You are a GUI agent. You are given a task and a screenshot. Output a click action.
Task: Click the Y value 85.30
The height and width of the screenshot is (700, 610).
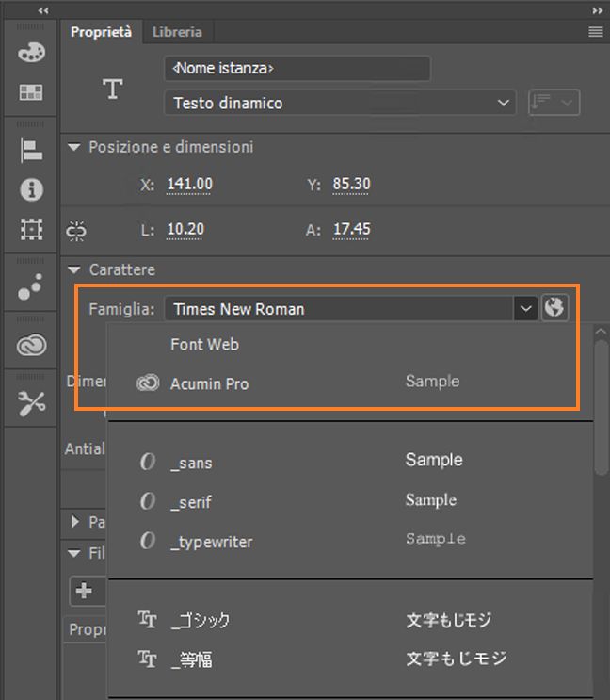(351, 184)
